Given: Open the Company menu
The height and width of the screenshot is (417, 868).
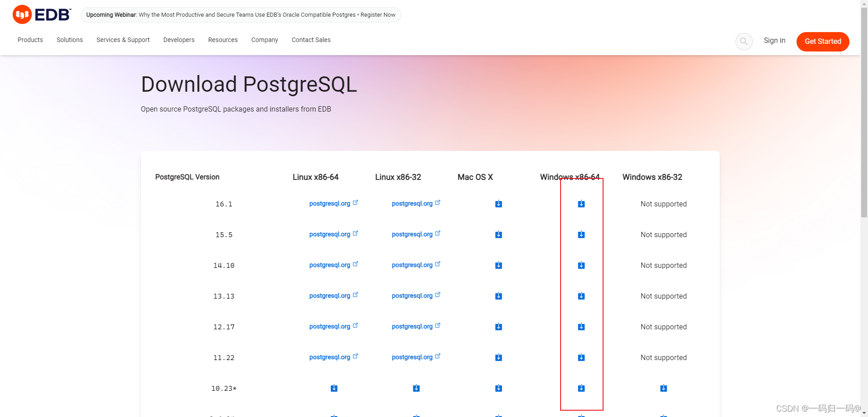Looking at the screenshot, I should tap(264, 40).
